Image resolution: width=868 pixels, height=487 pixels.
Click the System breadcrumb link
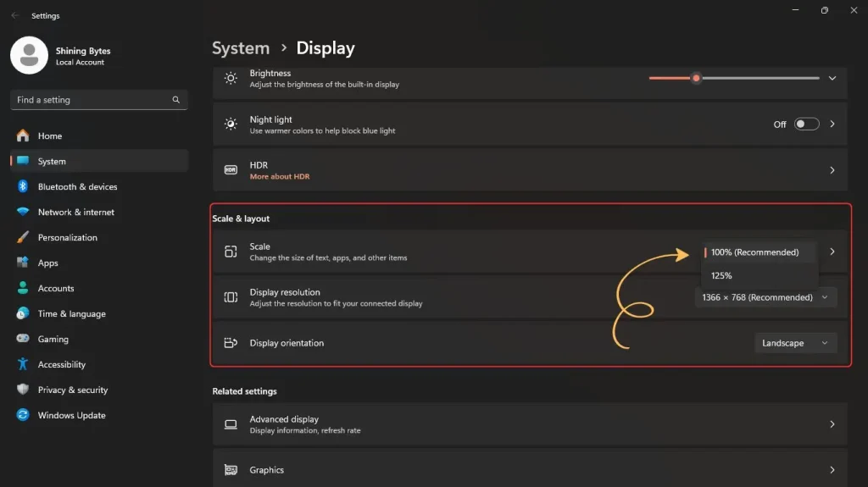click(241, 48)
